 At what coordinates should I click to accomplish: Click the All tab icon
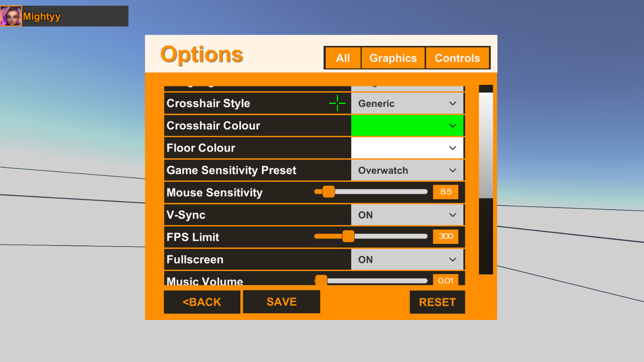click(x=343, y=57)
